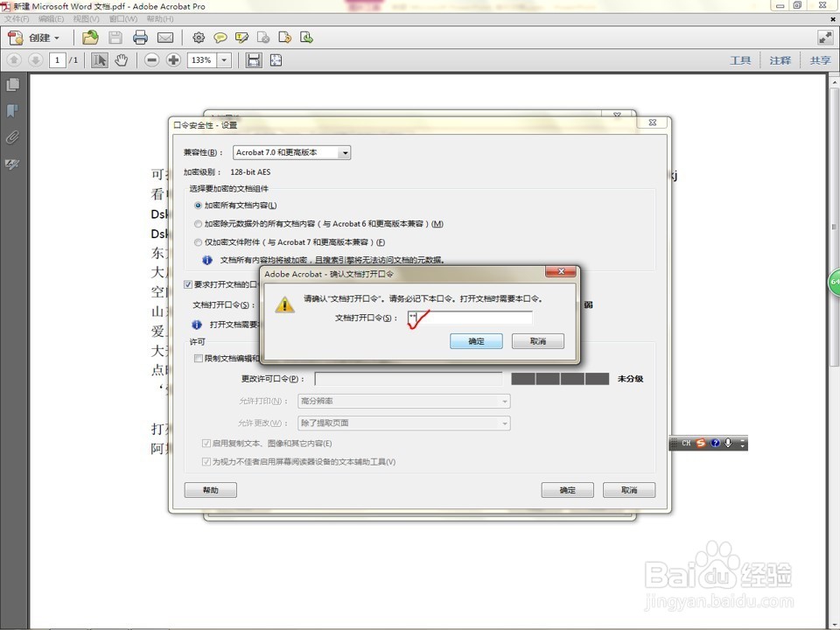
Task: Click the IME microphone icon
Action: [x=728, y=443]
